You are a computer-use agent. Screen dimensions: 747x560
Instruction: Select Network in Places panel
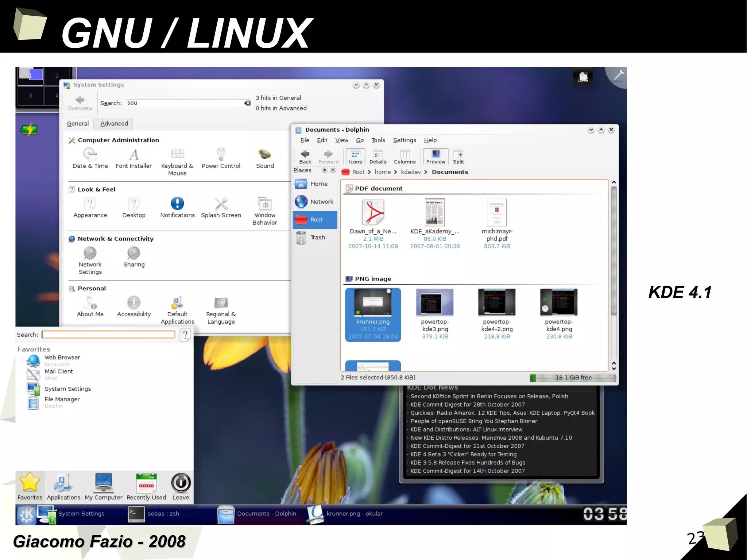point(315,201)
